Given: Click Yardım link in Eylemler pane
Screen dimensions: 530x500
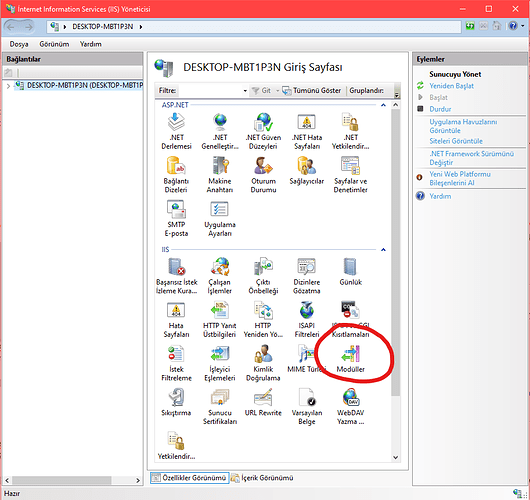Looking at the screenshot, I should [440, 196].
